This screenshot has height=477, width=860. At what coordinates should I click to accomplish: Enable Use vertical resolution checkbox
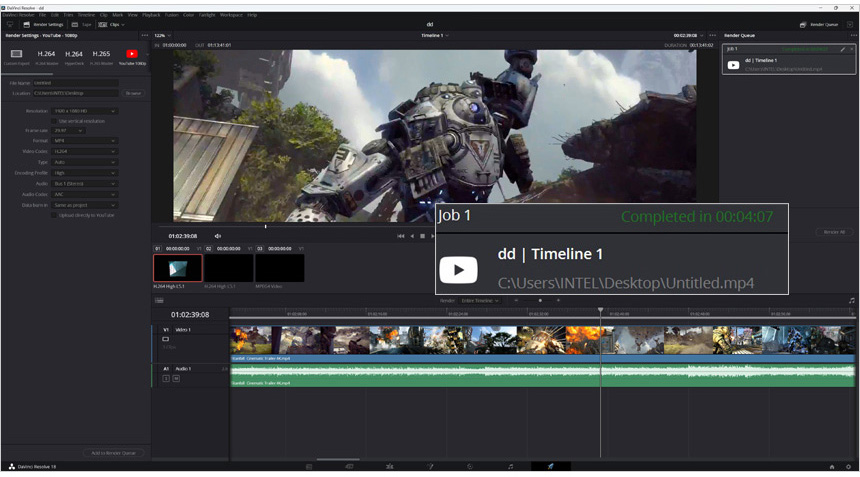click(x=55, y=121)
